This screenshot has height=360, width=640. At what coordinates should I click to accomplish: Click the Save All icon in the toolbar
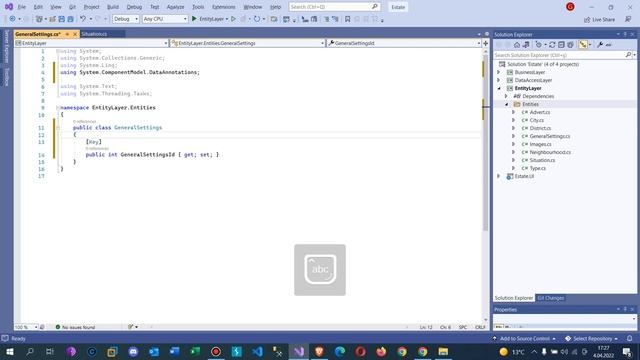70,19
